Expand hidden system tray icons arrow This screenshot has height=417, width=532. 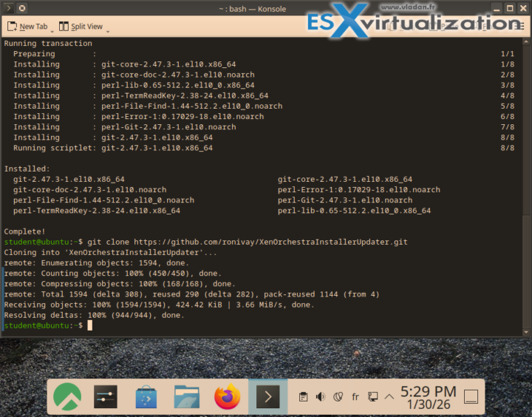[389, 397]
